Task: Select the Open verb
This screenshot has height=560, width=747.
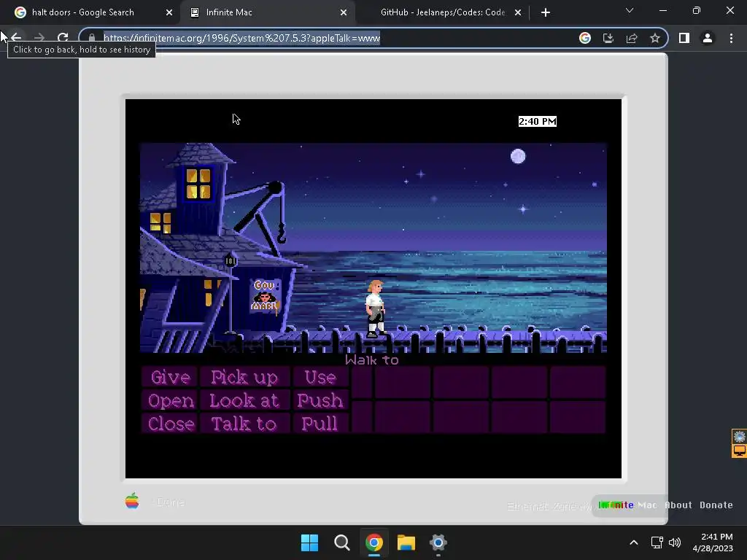Action: pos(170,400)
